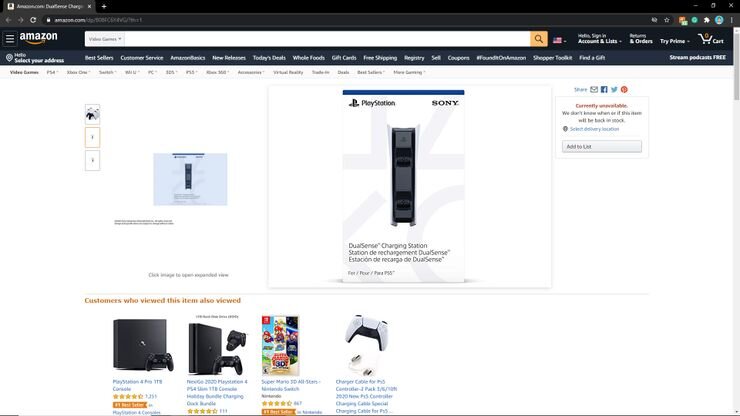740x416 pixels.
Task: Select the second product thumbnail
Action: 92,137
